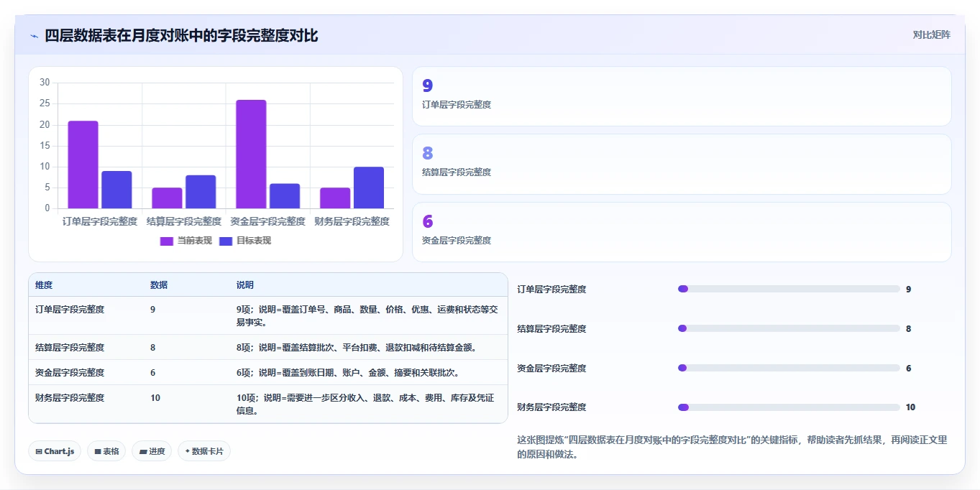
Task: Click the y-axis tick label 30
Action: (x=45, y=83)
